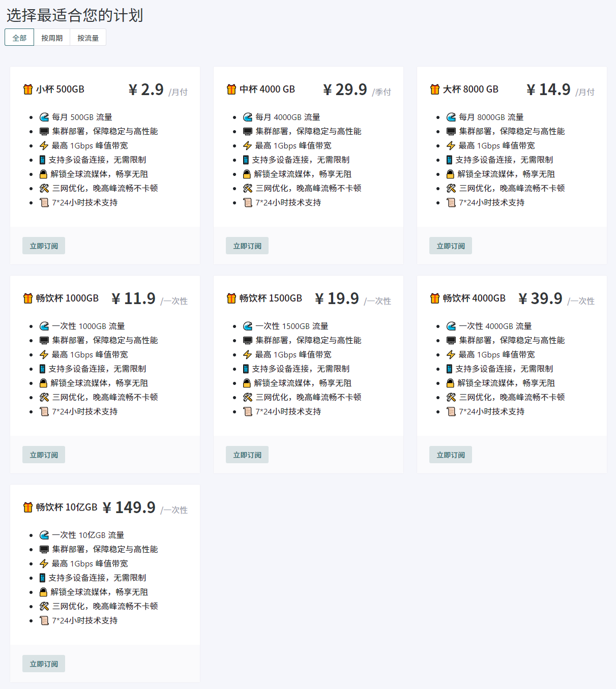
Task: Click the 小杯 500GB plan title
Action: coord(60,89)
